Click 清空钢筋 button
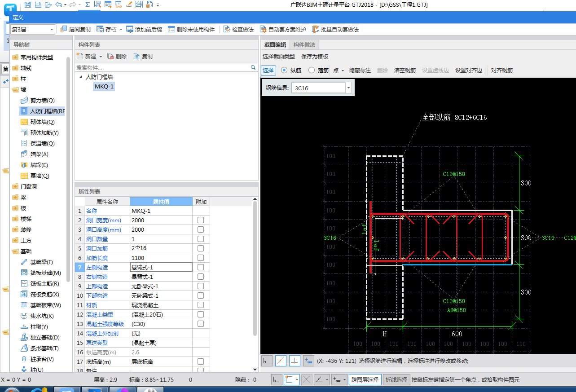 coord(405,70)
